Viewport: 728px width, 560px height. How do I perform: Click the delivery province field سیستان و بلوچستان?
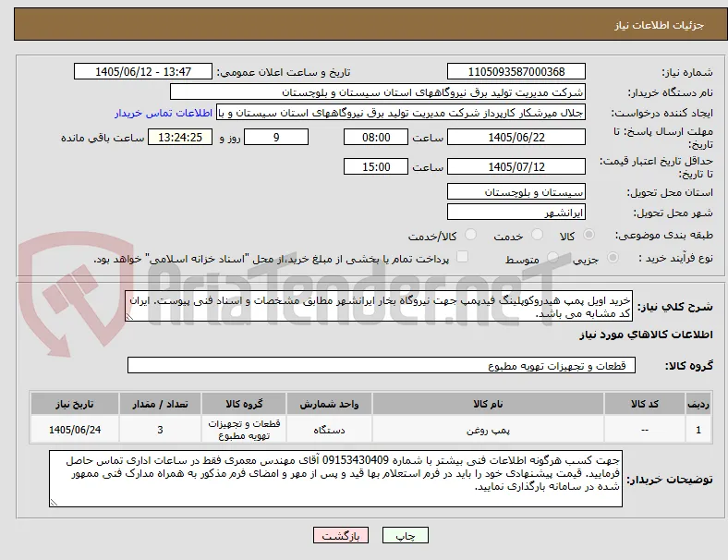(x=516, y=192)
